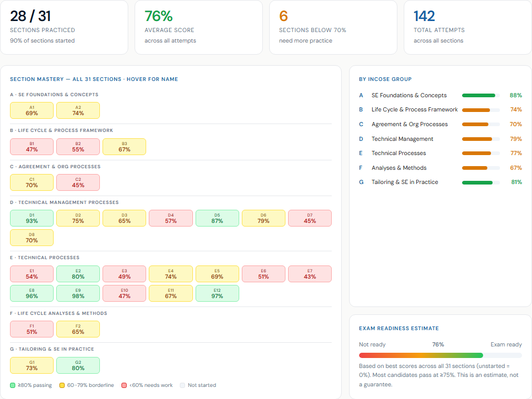
Task: Click the 'Exam ready' label
Action: pyautogui.click(x=506, y=344)
